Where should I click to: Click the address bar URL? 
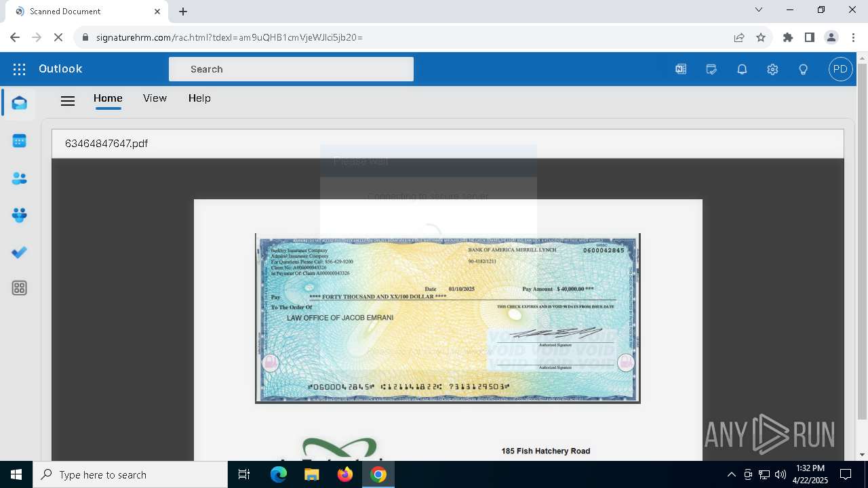(229, 37)
